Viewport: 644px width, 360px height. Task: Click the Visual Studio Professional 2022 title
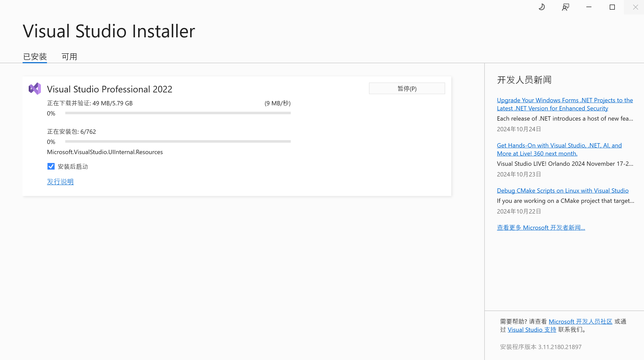[x=110, y=89]
